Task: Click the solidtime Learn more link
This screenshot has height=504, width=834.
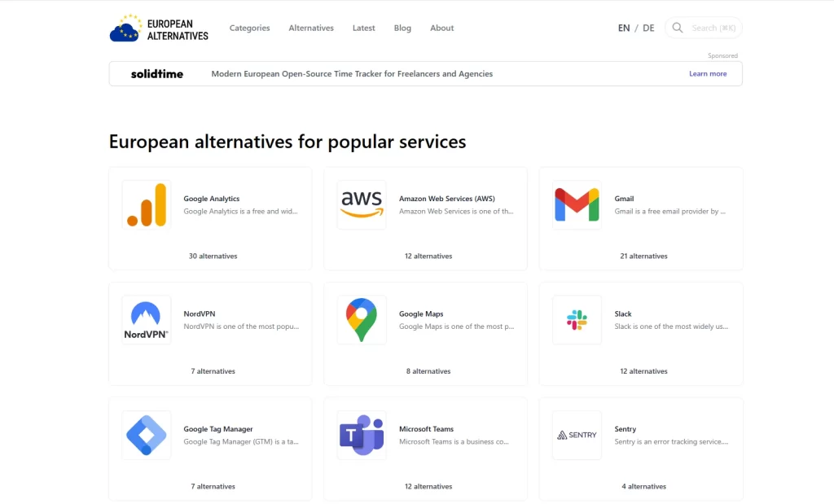Action: (708, 73)
